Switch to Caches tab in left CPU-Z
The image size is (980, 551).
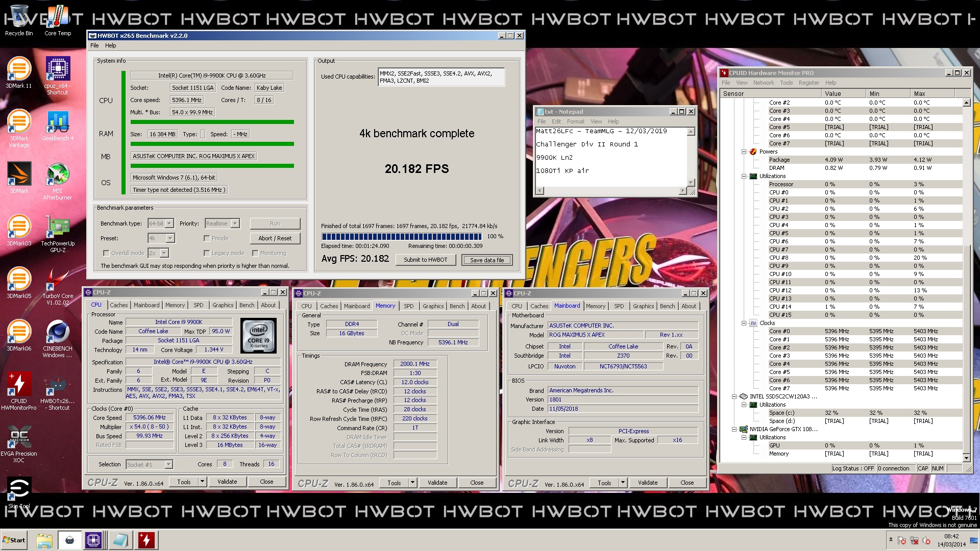tap(119, 305)
